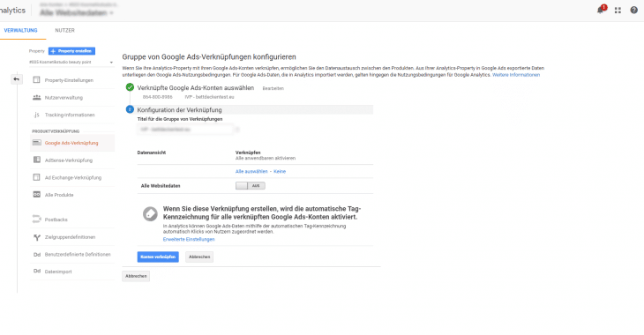Click the Verknüpfte Google Ads-Konten auswählen heading
Screen dimensions: 644x335
point(196,88)
